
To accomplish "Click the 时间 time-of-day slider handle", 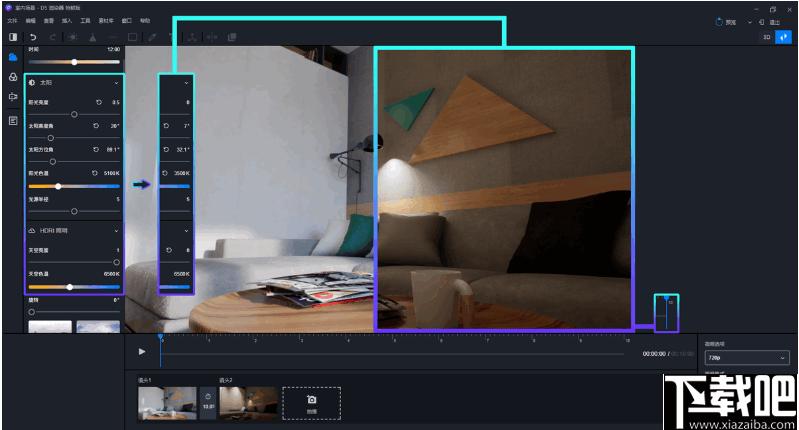I will [74, 62].
